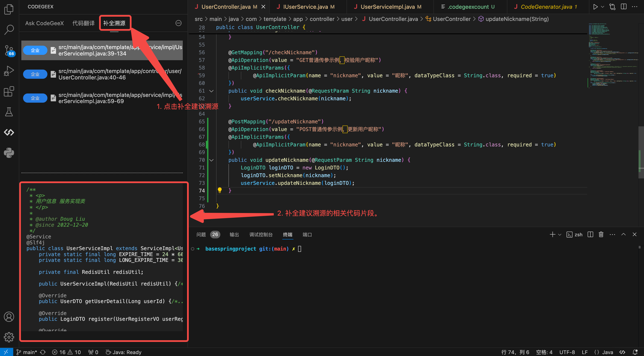Run the Java file with play icon

(595, 7)
